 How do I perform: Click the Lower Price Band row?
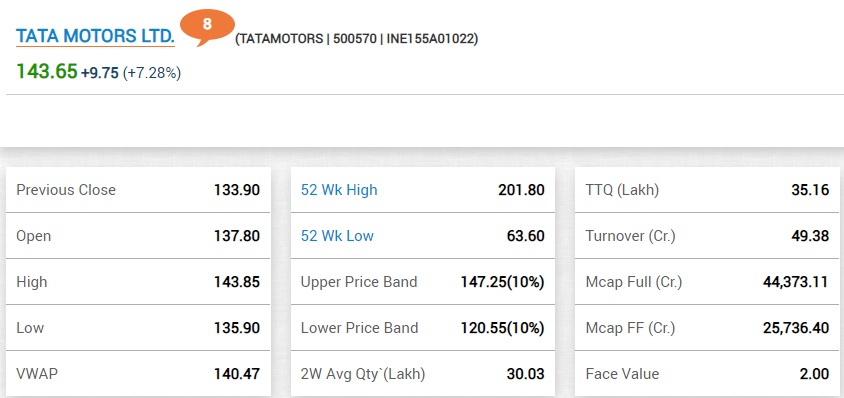pos(423,328)
